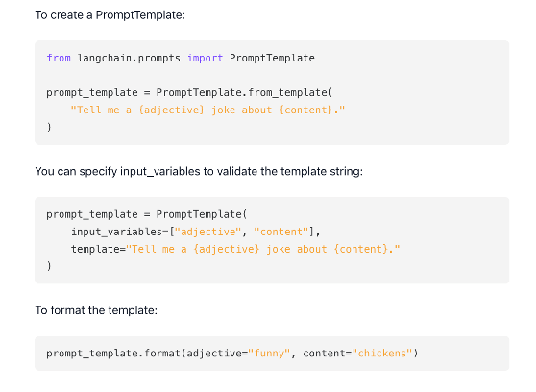Image resolution: width=536 pixels, height=392 pixels.
Task: Click the template string in the second block
Action: [263, 249]
